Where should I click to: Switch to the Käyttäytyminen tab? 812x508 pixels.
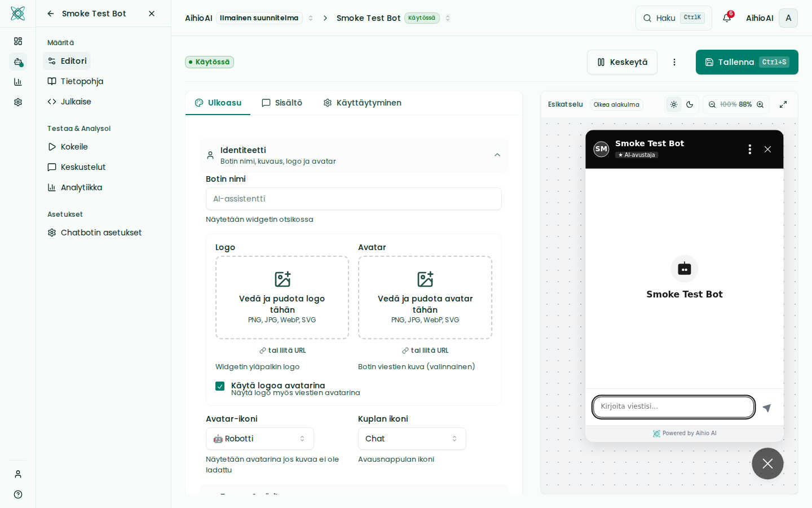(x=362, y=103)
